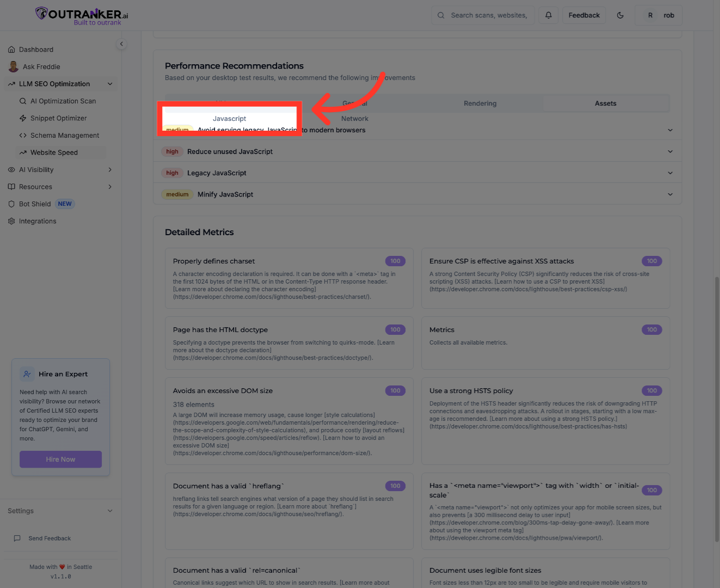This screenshot has width=720, height=588.
Task: Click the Send Feedback chat icon
Action: click(x=17, y=538)
